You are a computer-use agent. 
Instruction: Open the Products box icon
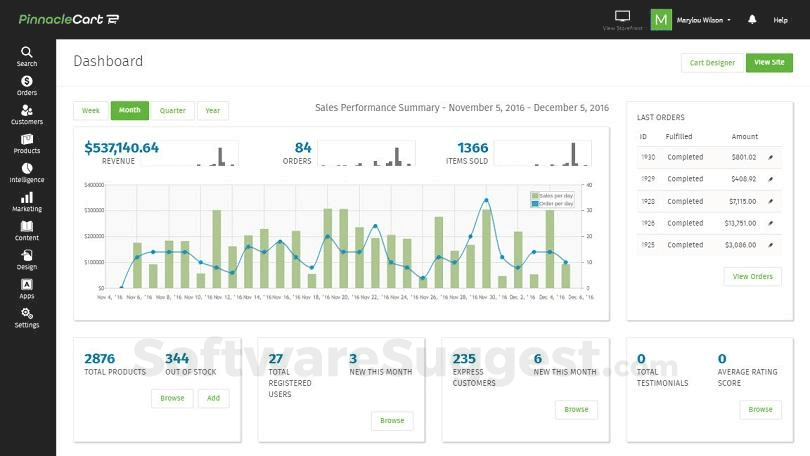(27, 139)
